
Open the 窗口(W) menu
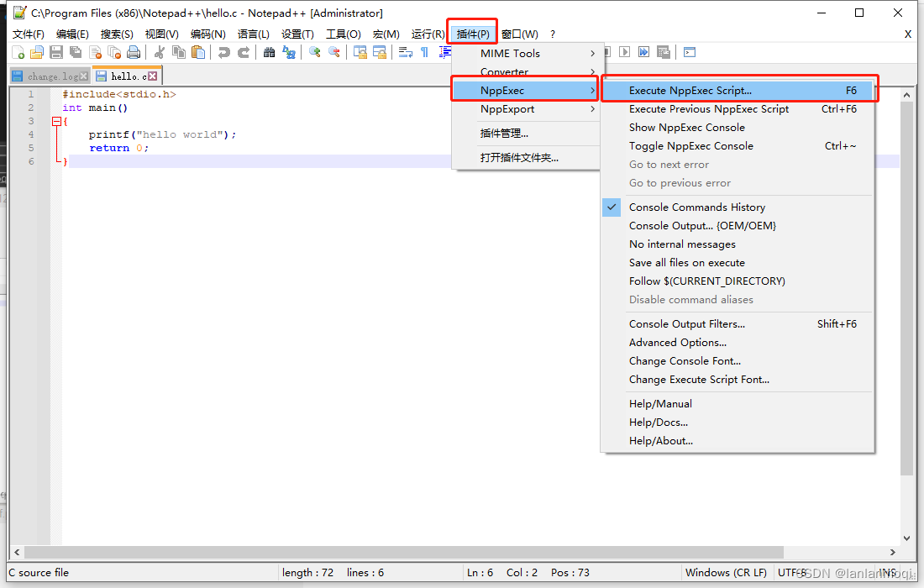519,34
